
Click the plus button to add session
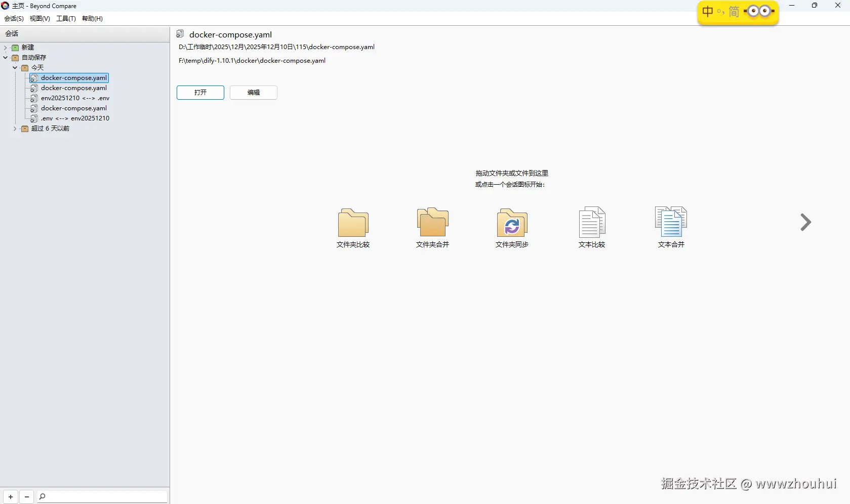tap(11, 497)
